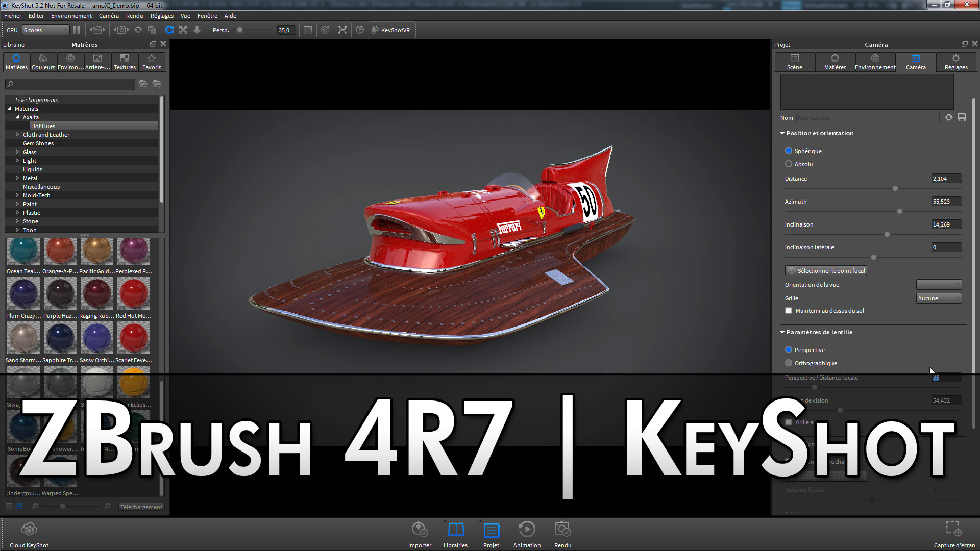980x551 pixels.
Task: Click the lock camera toolbar icon
Action: coord(152,30)
